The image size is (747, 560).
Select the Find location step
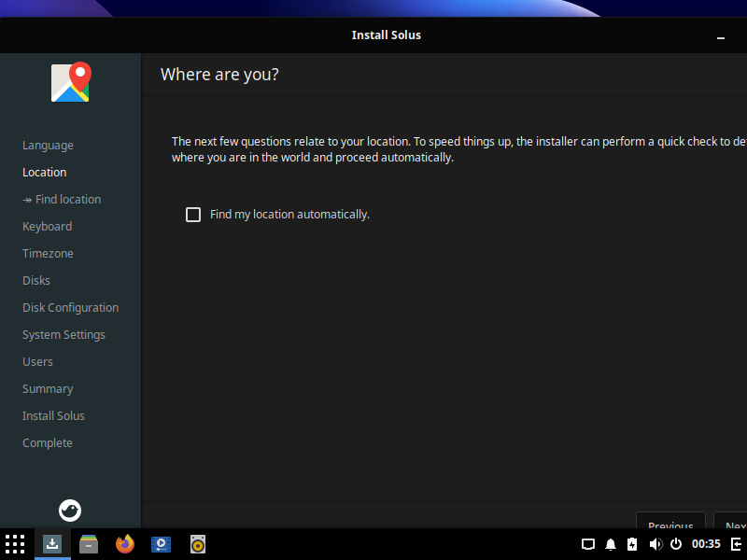click(x=62, y=200)
